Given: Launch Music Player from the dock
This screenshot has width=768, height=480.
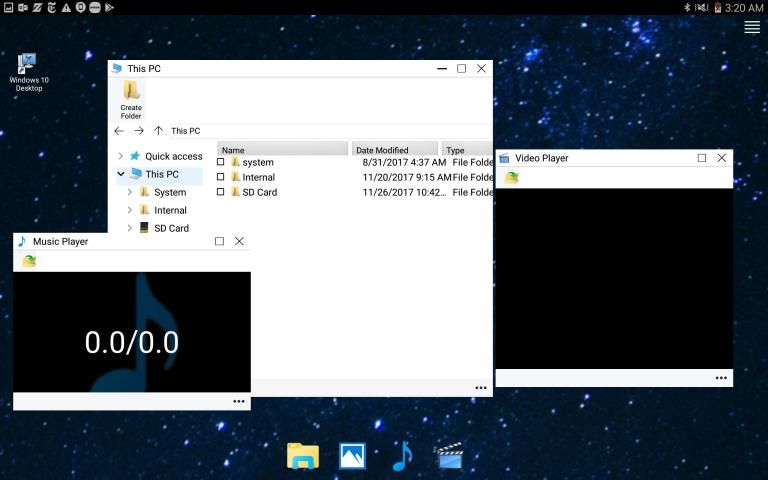Looking at the screenshot, I should [401, 456].
